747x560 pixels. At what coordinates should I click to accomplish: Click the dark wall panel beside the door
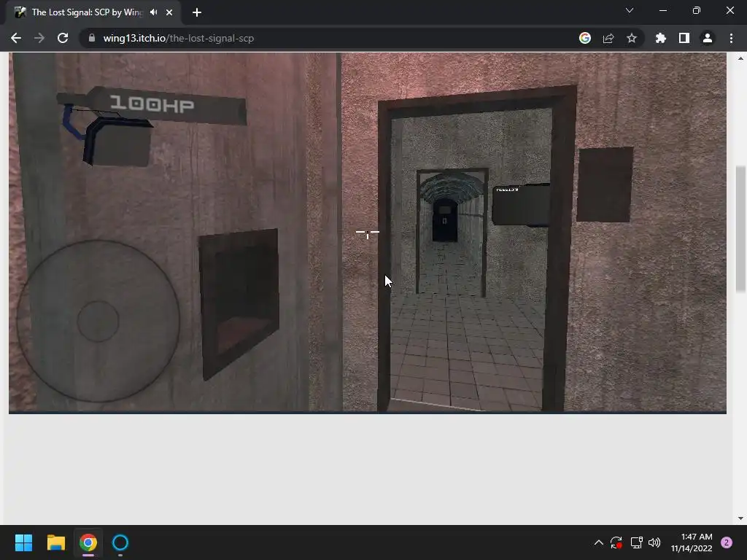tap(605, 184)
